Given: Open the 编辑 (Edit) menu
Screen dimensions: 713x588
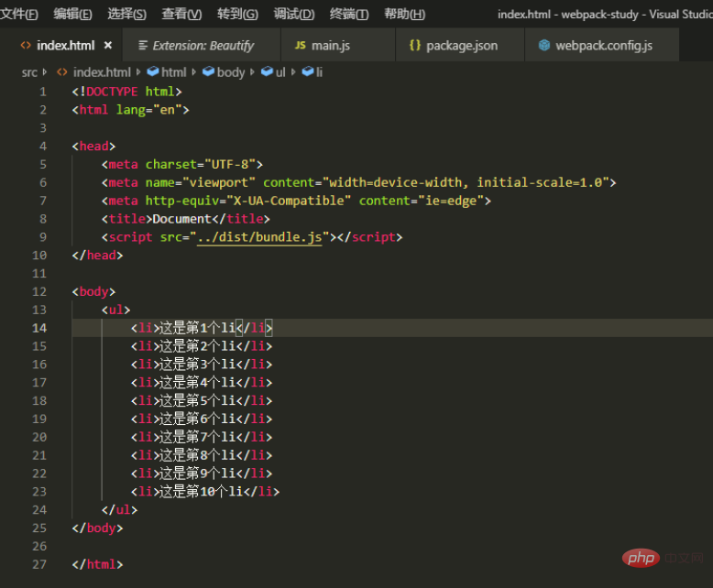Looking at the screenshot, I should pos(72,14).
